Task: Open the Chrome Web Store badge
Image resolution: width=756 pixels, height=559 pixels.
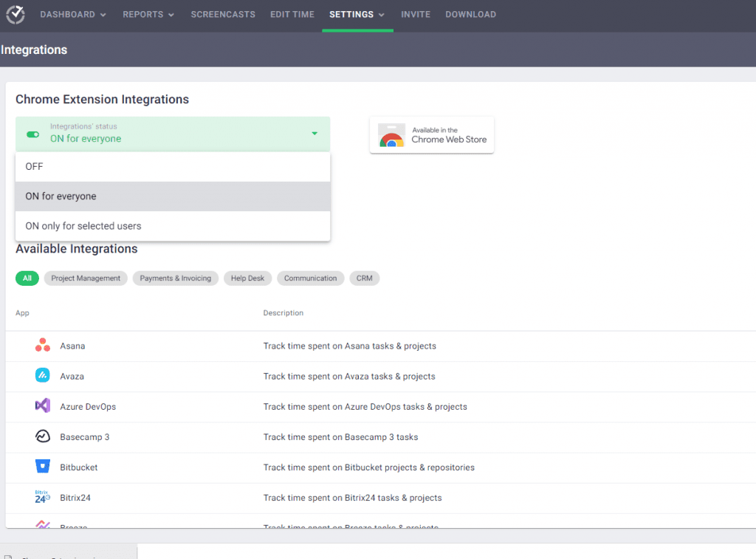Action: click(x=431, y=134)
